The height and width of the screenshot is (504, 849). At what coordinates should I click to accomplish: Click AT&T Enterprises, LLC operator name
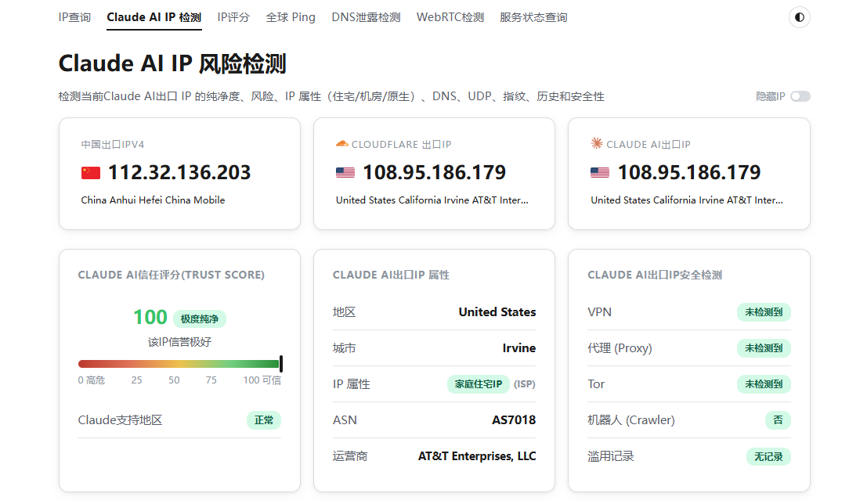coord(476,456)
